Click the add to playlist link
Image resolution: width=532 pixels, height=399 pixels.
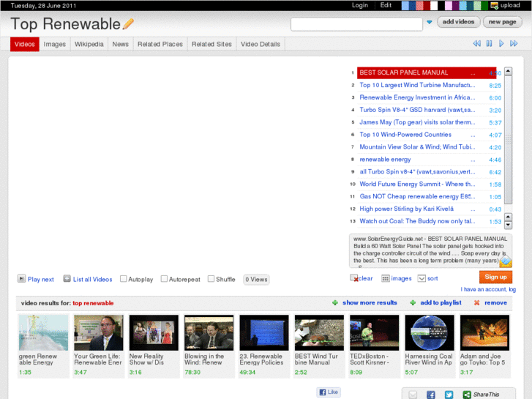pyautogui.click(x=441, y=302)
